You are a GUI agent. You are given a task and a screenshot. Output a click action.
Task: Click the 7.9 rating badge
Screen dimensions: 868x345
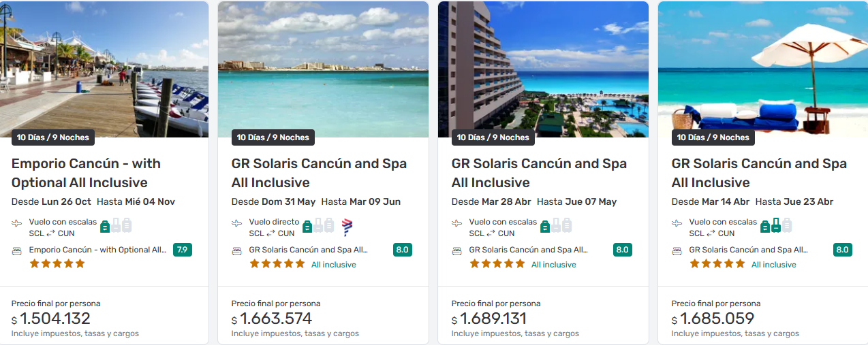[182, 250]
